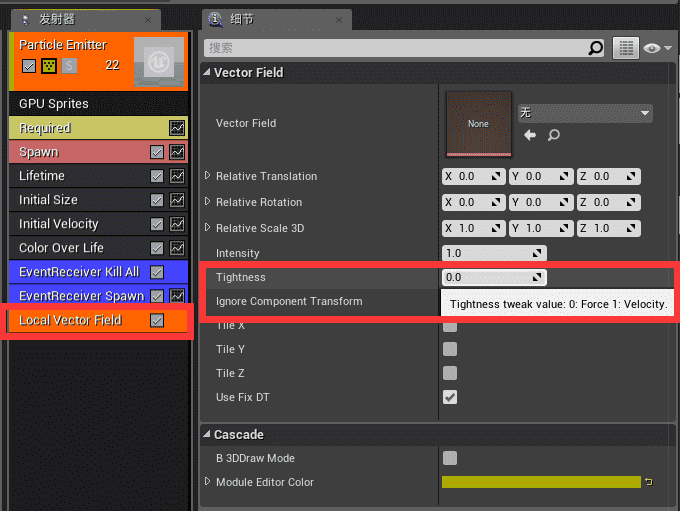This screenshot has width=680, height=511.
Task: Open the curve editor icon for Spawn module
Action: click(x=177, y=152)
